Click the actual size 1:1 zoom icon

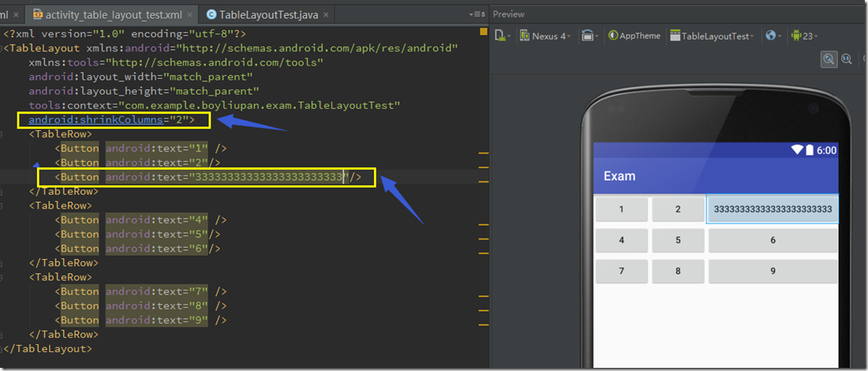pyautogui.click(x=847, y=58)
